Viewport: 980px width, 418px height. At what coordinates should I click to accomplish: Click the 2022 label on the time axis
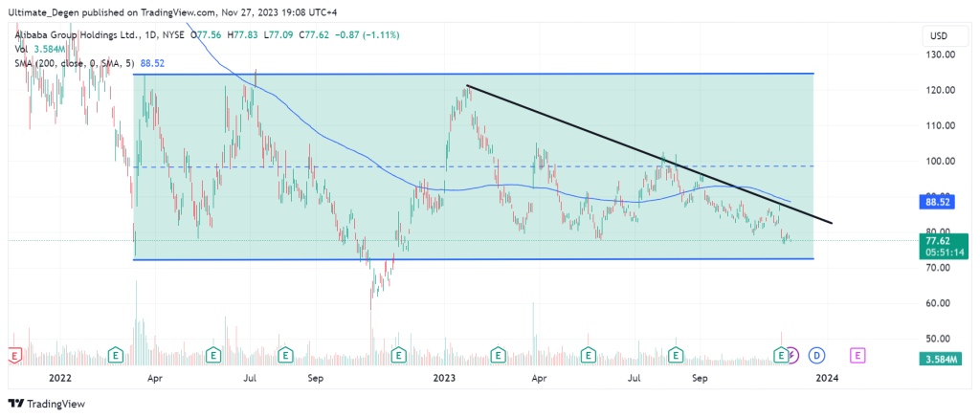60,378
